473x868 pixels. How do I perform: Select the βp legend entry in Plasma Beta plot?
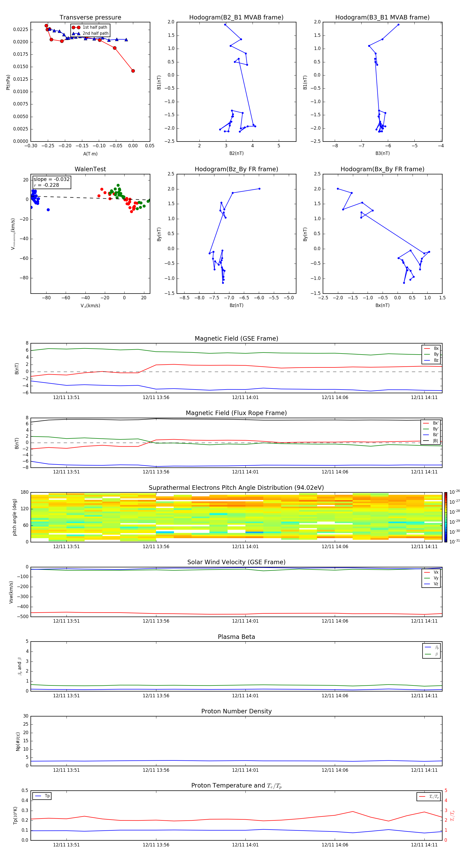tap(431, 647)
